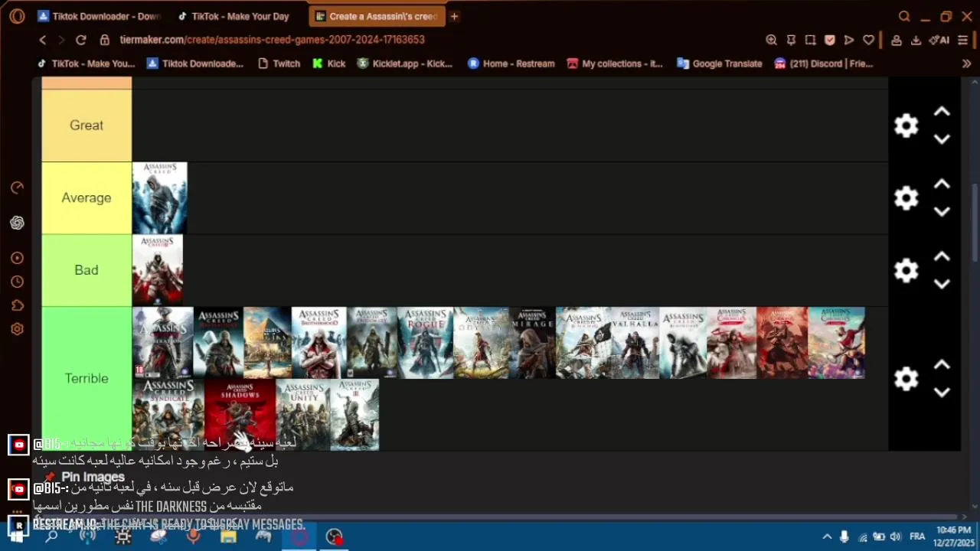Click the vertical page scrollbar
The image size is (980, 551).
(974, 222)
